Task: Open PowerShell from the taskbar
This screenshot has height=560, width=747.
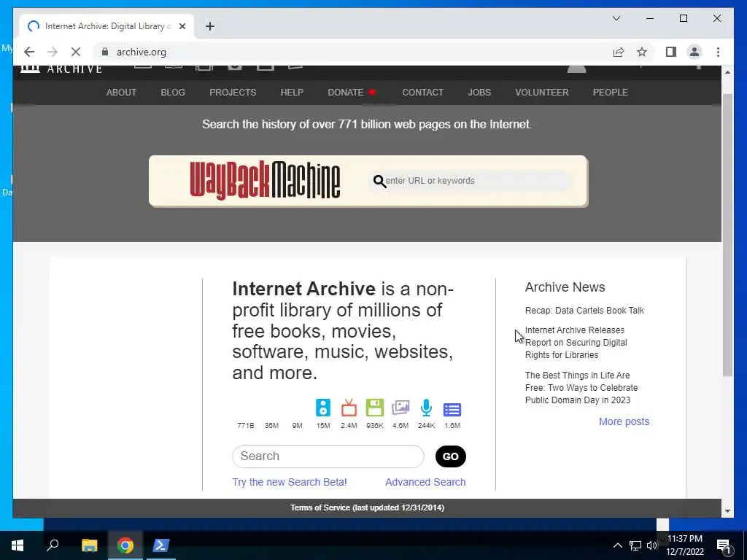Action: [160, 545]
